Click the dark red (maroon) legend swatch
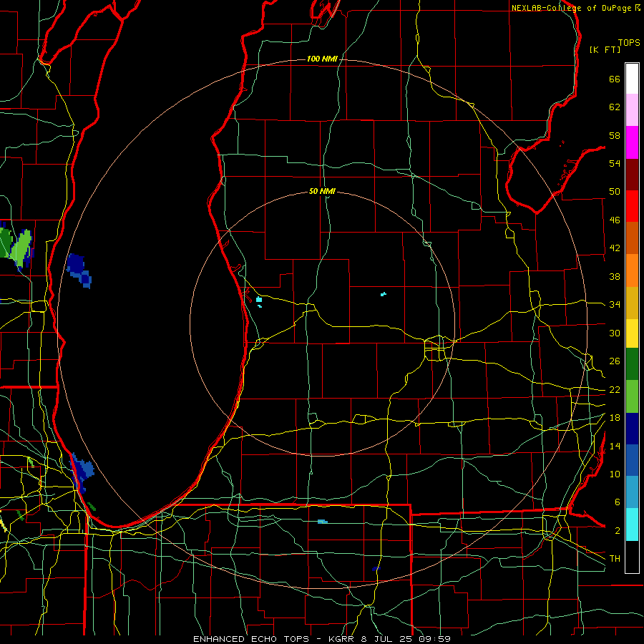Image resolution: width=644 pixels, height=644 pixels. click(x=632, y=175)
